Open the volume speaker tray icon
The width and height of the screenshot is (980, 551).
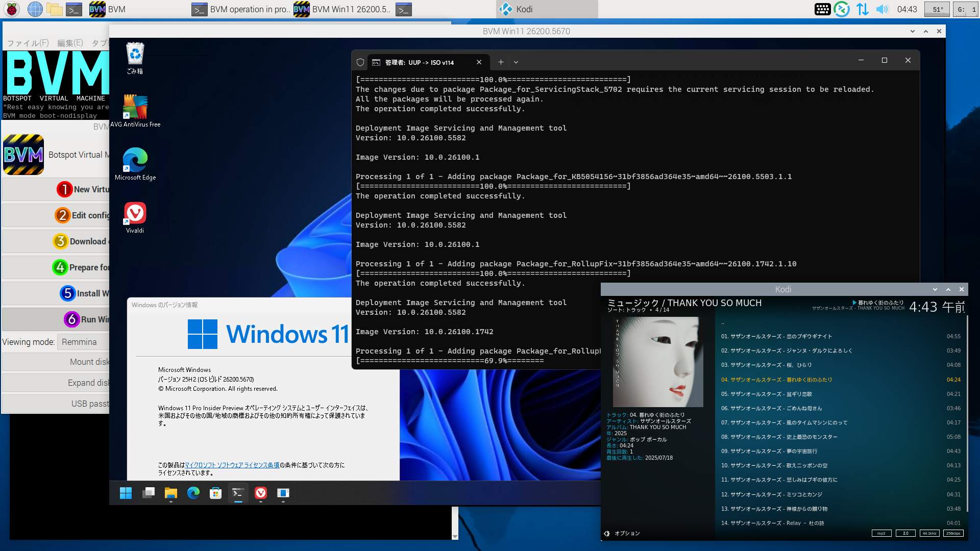[881, 9]
